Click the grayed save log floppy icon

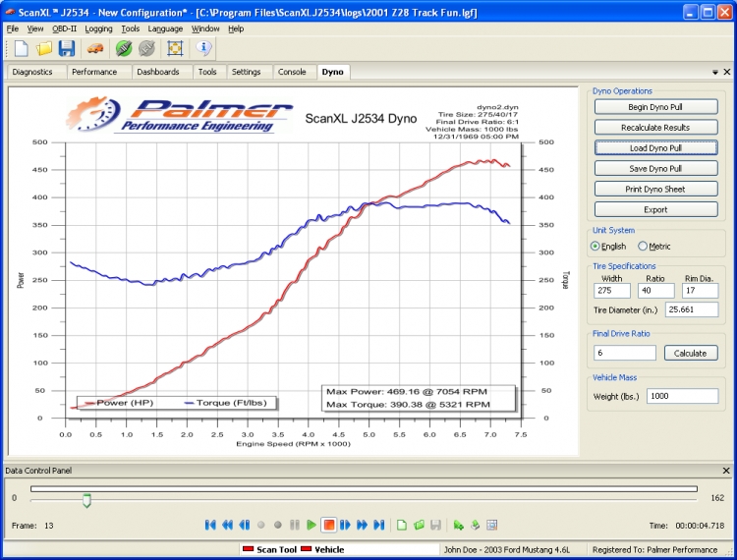click(435, 526)
